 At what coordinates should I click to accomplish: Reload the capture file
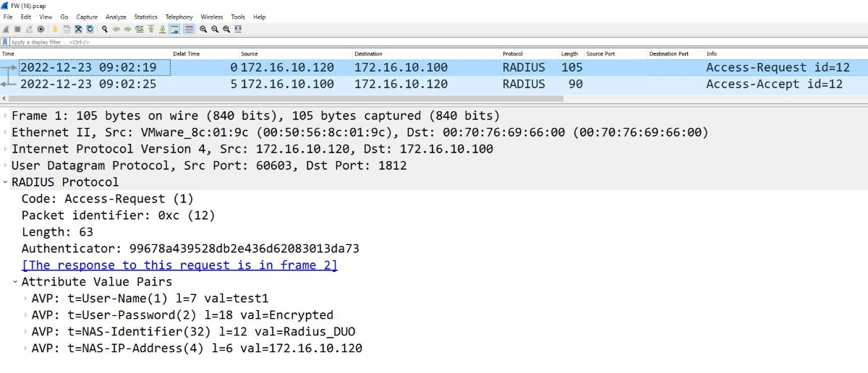(90, 29)
